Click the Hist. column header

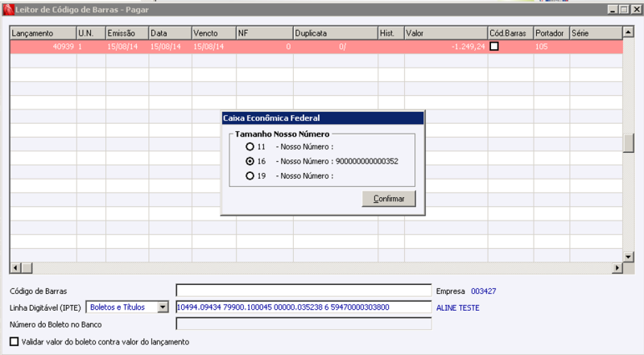(x=391, y=33)
